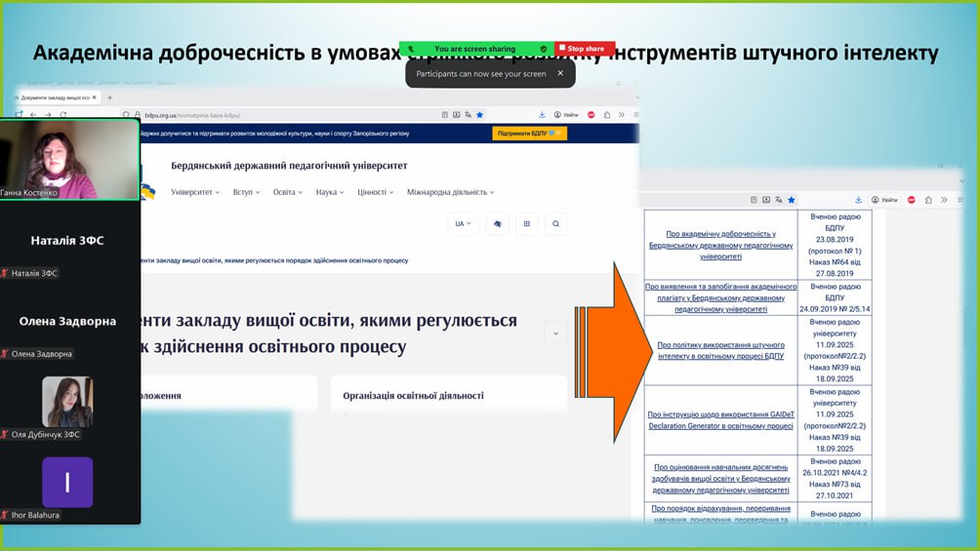Expand the Університет menu

point(195,192)
